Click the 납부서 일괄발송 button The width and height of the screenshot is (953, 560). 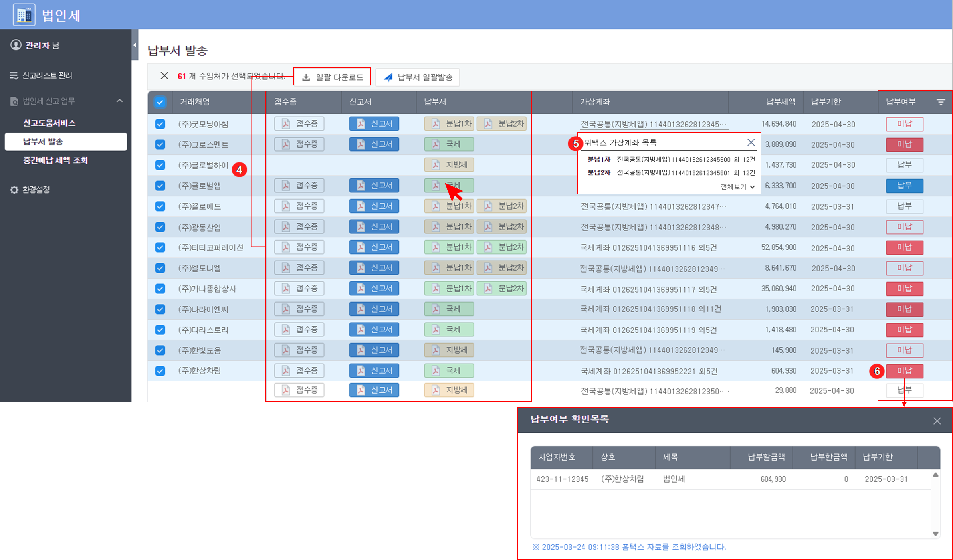(x=418, y=77)
